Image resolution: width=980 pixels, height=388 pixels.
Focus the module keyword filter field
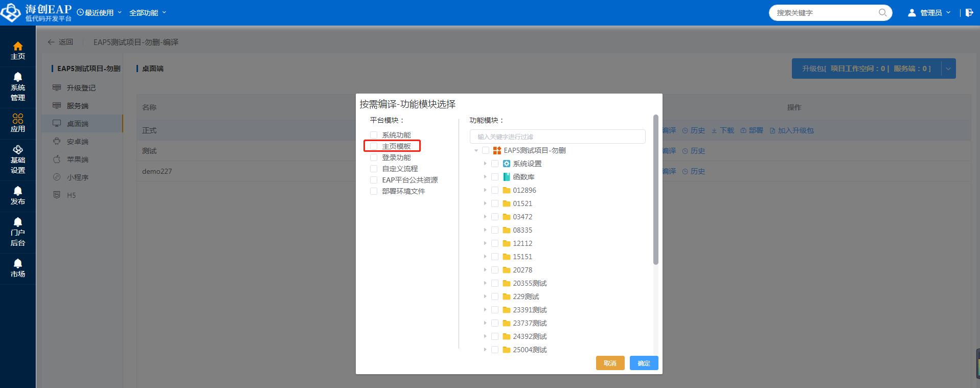(557, 136)
